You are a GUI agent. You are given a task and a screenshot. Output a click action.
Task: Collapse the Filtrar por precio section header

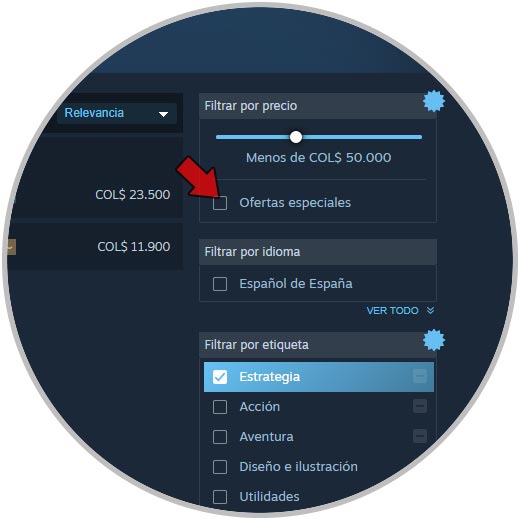tap(317, 106)
